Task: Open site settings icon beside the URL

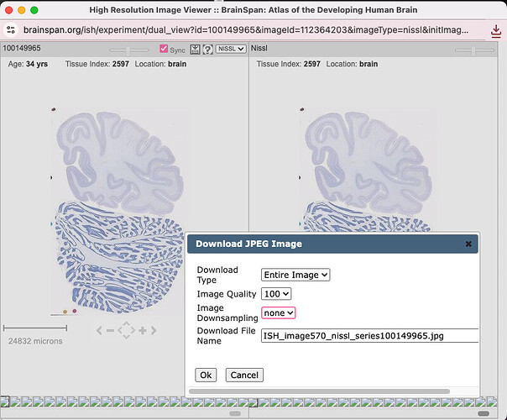Action: click(11, 30)
